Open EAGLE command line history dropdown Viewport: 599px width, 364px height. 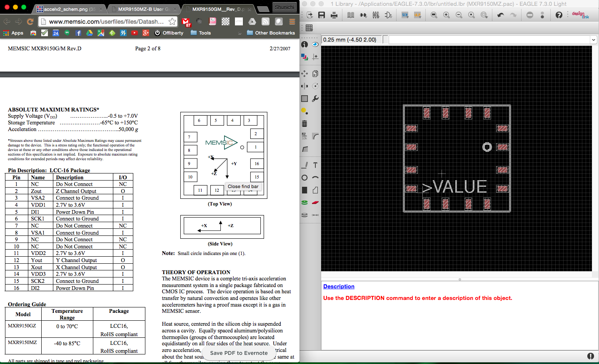point(593,40)
